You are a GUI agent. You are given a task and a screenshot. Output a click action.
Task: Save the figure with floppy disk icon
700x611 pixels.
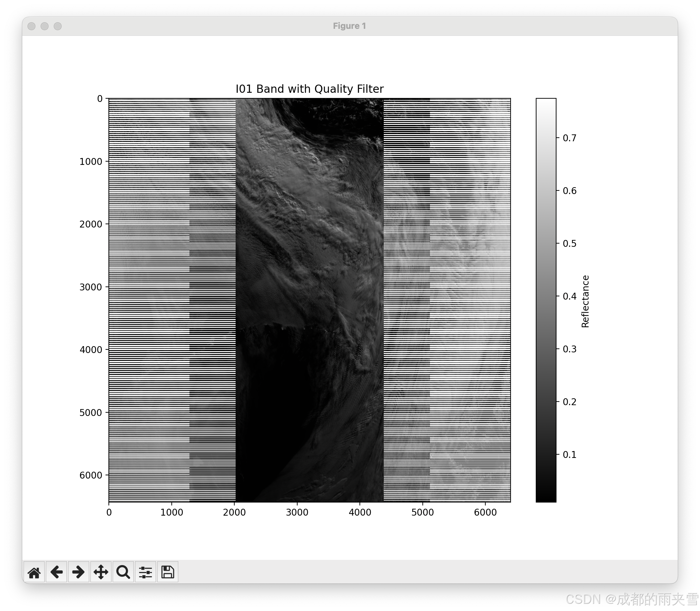point(168,572)
